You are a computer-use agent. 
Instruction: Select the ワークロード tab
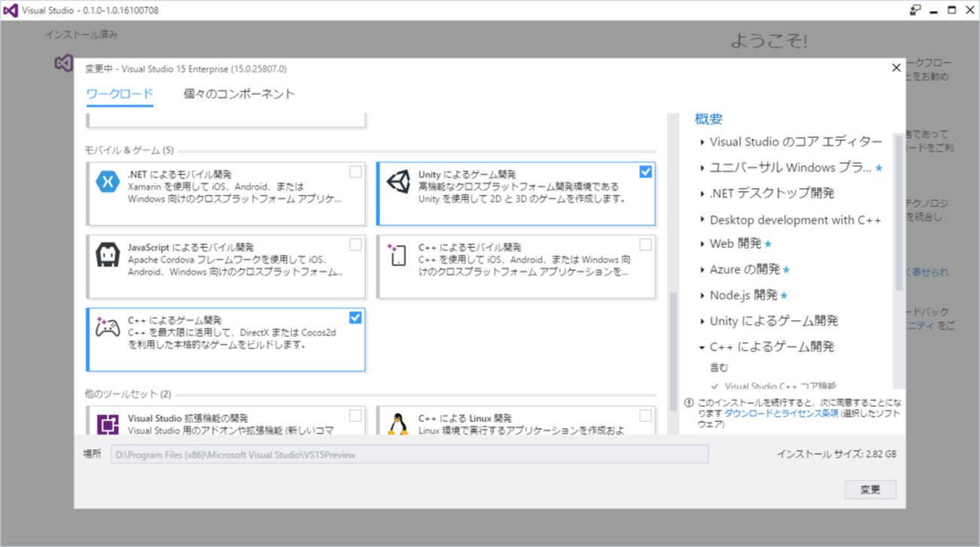119,94
